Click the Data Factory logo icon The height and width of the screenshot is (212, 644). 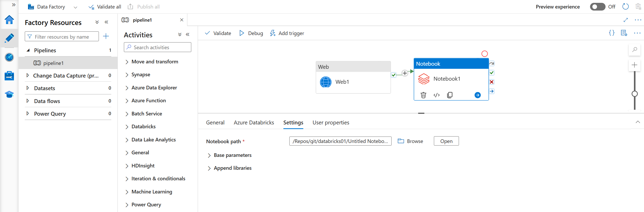pyautogui.click(x=31, y=7)
